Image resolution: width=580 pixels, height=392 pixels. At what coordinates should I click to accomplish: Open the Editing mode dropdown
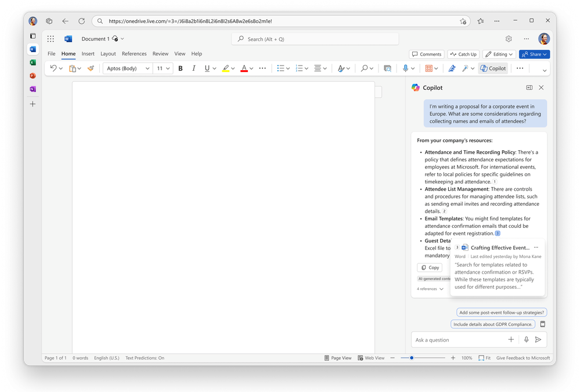coord(499,55)
